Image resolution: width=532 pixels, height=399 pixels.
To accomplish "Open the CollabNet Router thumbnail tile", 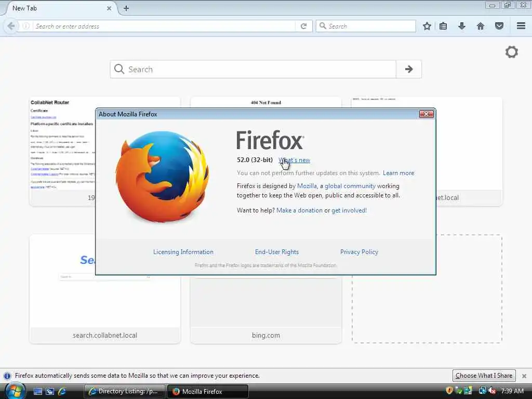I will 63,151.
